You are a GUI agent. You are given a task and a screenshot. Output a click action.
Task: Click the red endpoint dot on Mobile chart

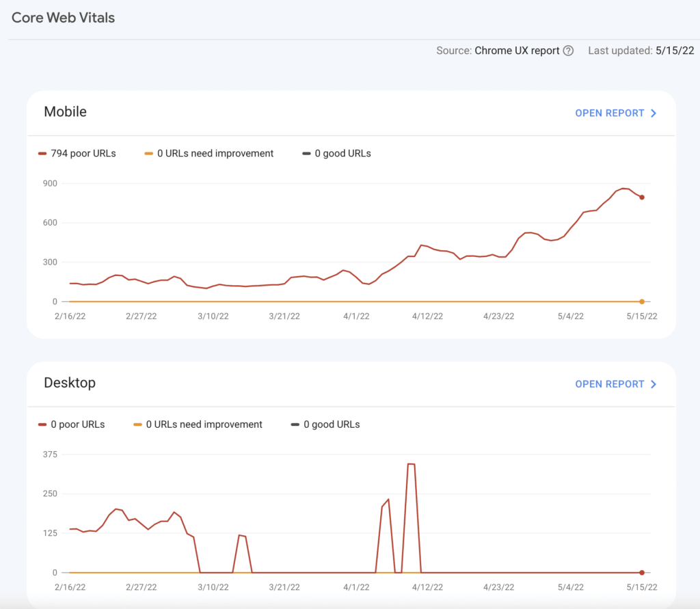click(x=642, y=198)
